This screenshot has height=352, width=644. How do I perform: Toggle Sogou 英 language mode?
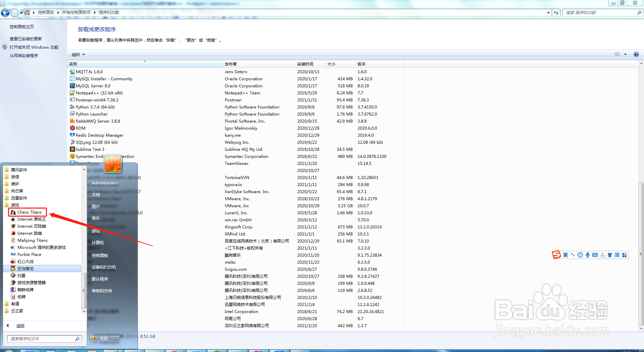(x=566, y=255)
